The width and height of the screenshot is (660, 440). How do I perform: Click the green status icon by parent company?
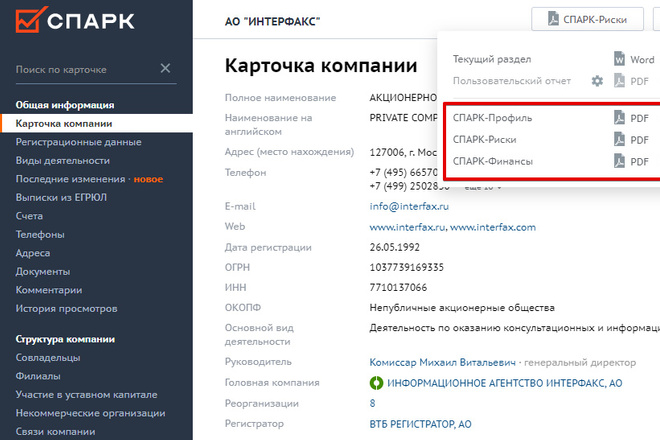(x=376, y=383)
